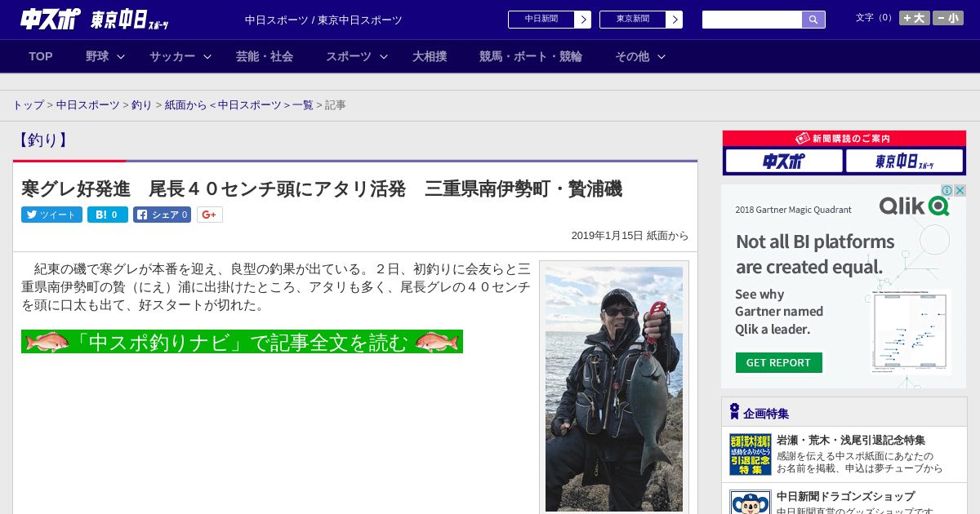The image size is (980, 514).
Task: Click the Qlik logo in advertisement
Action: pyautogui.click(x=914, y=206)
